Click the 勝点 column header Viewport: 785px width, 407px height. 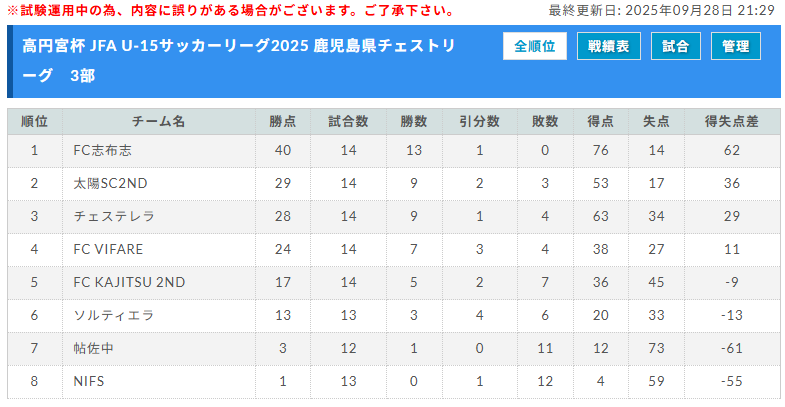(283, 122)
